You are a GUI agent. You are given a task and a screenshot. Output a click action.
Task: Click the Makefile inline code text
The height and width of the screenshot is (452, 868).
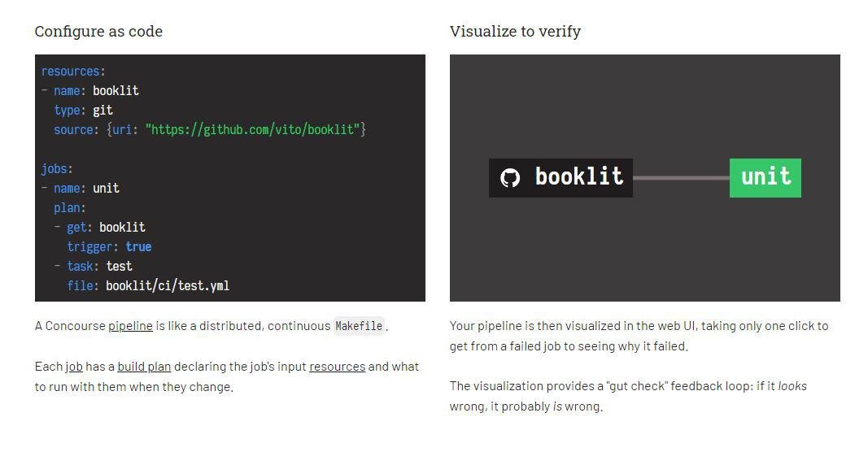pyautogui.click(x=359, y=326)
